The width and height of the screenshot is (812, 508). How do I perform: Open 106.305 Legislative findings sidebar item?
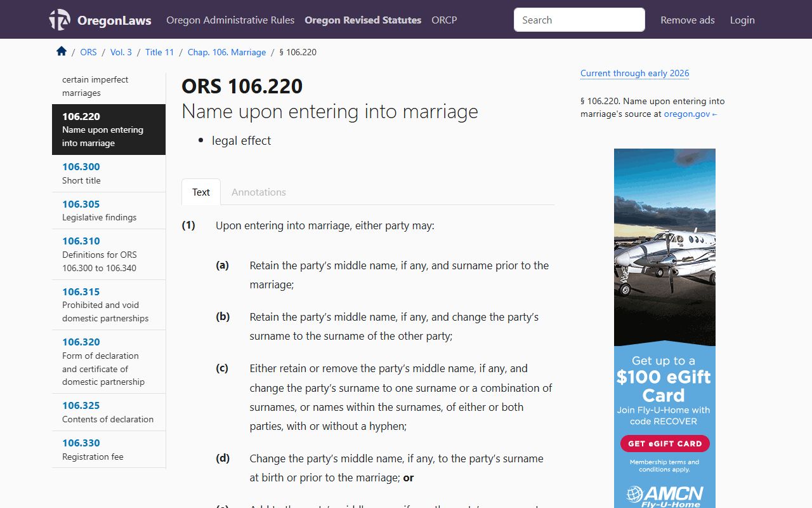pyautogui.click(x=108, y=210)
